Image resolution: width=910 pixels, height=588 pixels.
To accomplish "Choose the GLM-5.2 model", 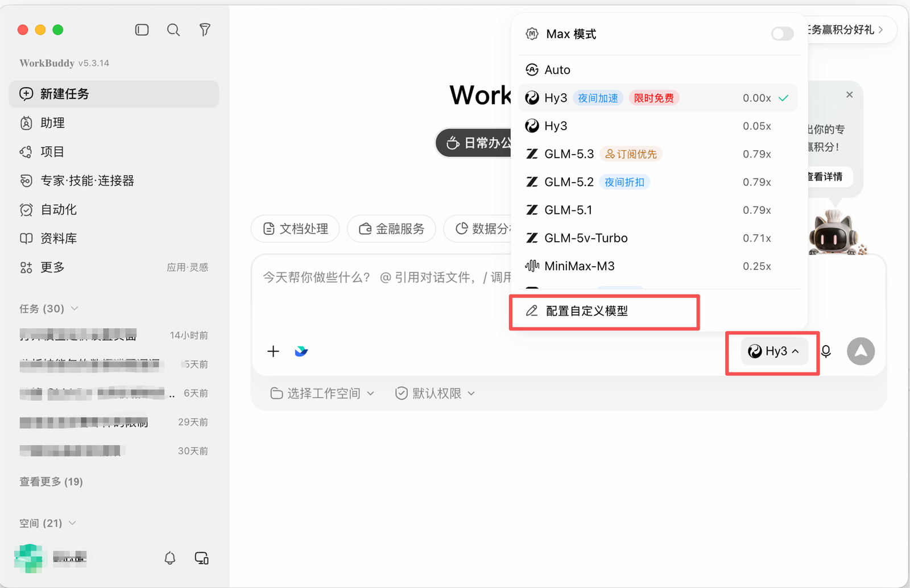I will [657, 182].
